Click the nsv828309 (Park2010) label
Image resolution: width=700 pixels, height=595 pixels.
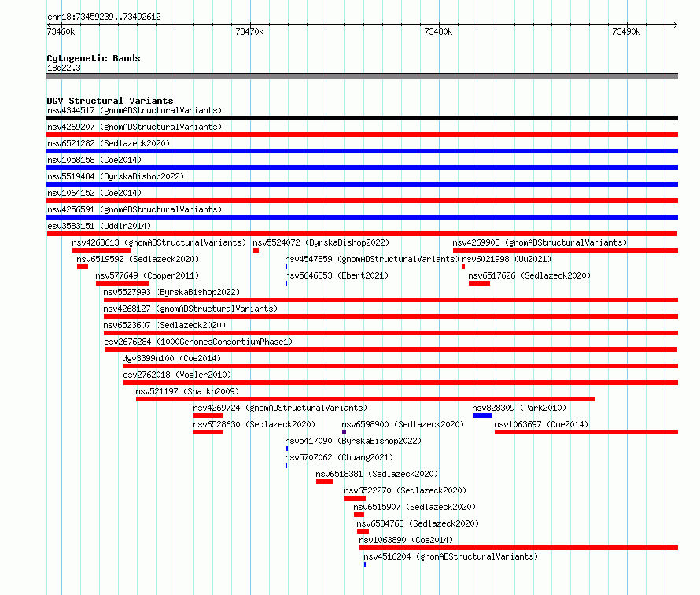pyautogui.click(x=519, y=408)
